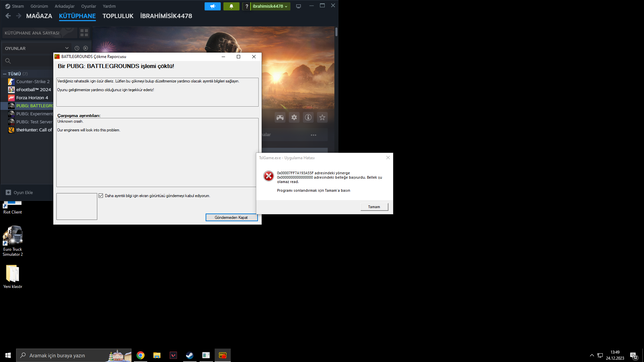Screen dimensions: 644x362
Task: Open Big Picture mode monitor icon
Action: tap(299, 6)
